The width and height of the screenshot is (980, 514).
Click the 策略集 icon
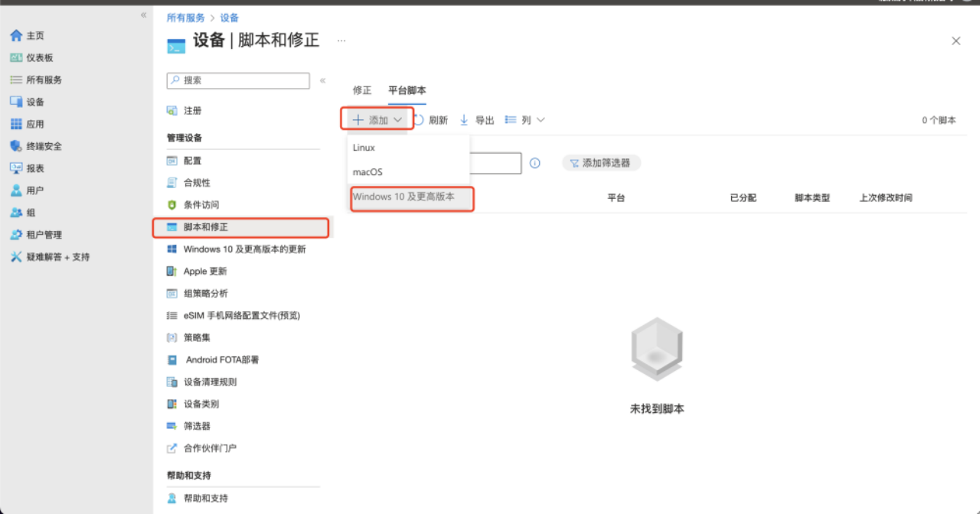pyautogui.click(x=172, y=337)
